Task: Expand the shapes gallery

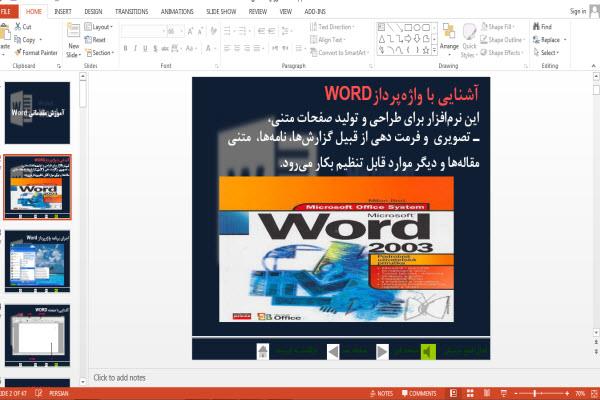Action: [x=435, y=51]
